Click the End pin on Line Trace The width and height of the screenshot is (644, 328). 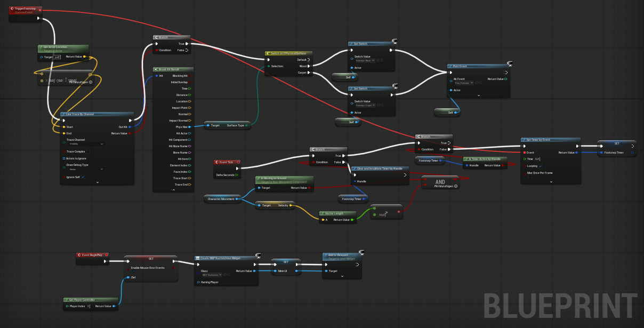point(64,133)
